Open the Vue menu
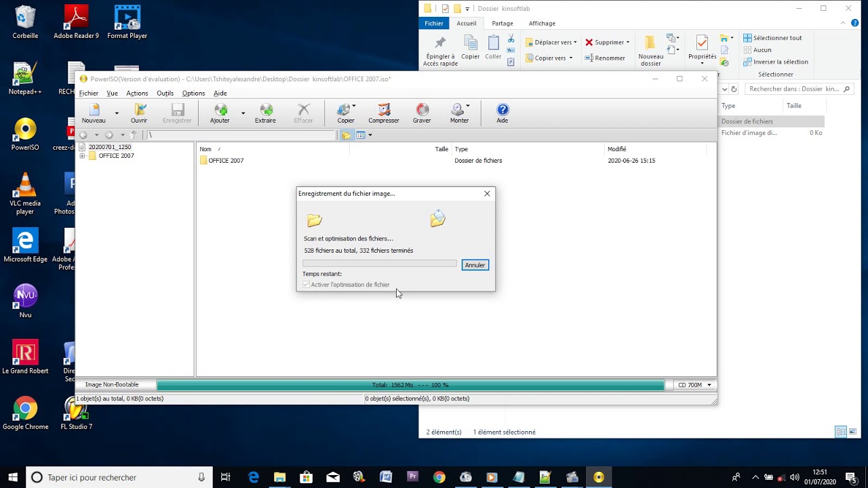Screen dimensions: 868x488 (113, 94)
